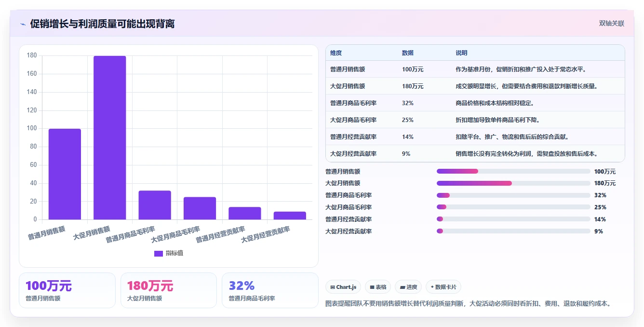
Task: Open the 180万元 大促月销售额 data card
Action: (x=169, y=290)
